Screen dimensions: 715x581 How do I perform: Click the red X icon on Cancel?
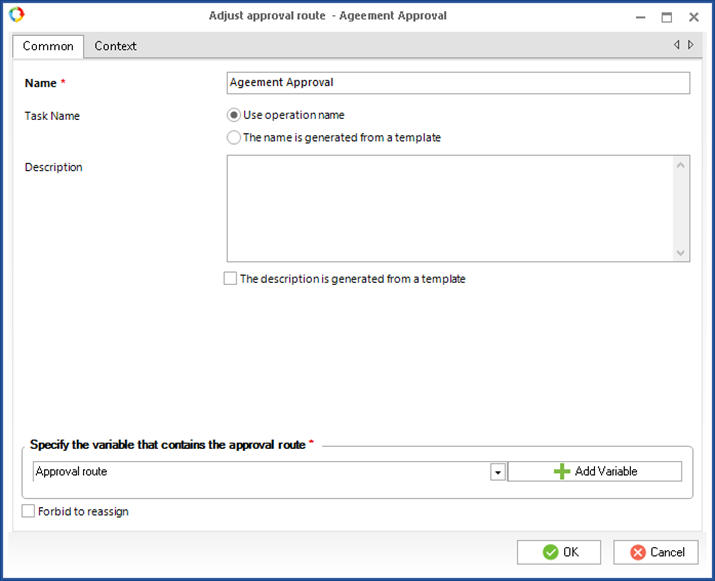click(638, 552)
